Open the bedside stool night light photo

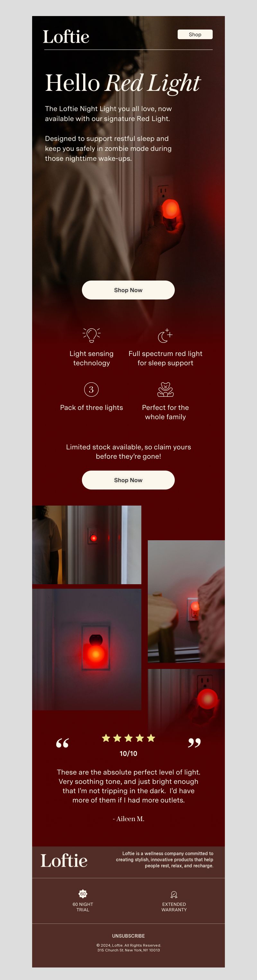coord(186,602)
